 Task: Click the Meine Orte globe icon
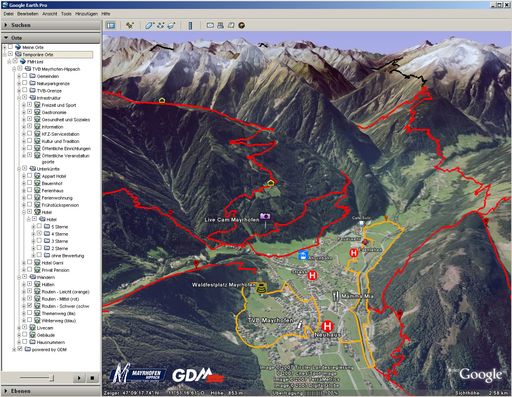(18, 47)
